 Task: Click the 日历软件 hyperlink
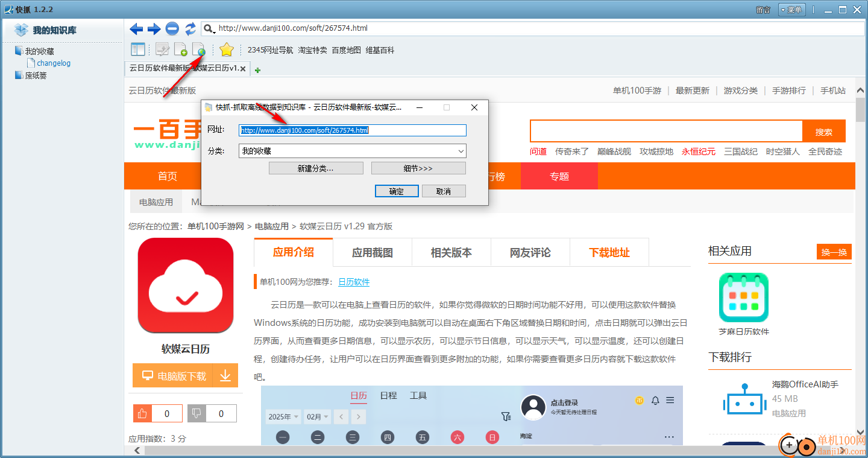354,282
